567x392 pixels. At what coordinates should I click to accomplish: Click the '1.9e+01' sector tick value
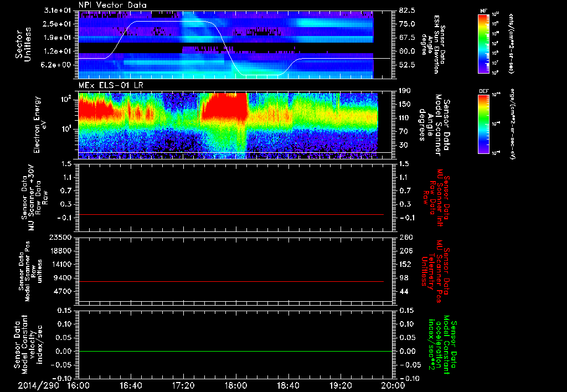pos(56,38)
